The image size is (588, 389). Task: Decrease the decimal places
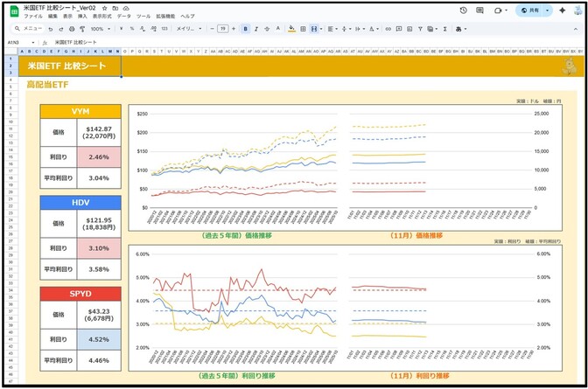point(143,29)
